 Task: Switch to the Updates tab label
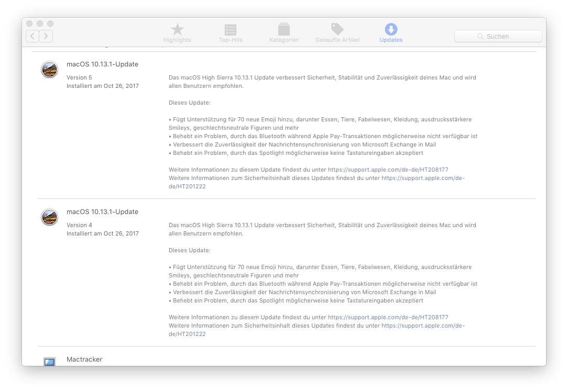(391, 40)
